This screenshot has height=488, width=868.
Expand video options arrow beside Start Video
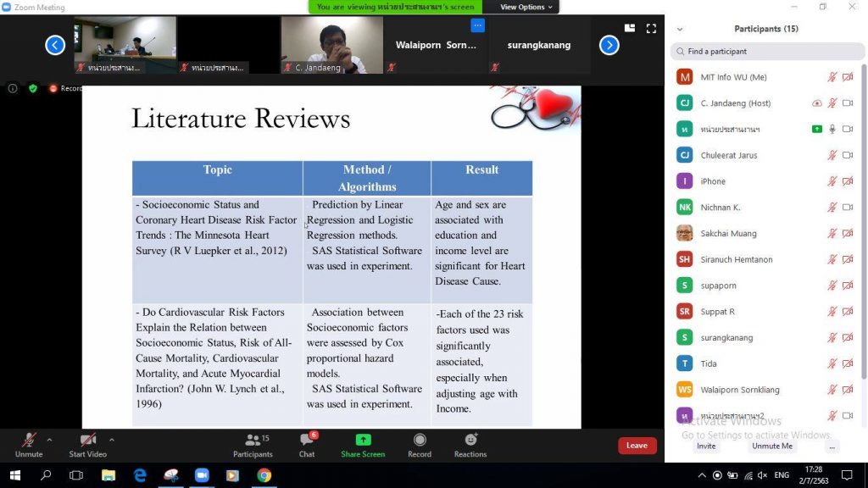click(x=112, y=440)
